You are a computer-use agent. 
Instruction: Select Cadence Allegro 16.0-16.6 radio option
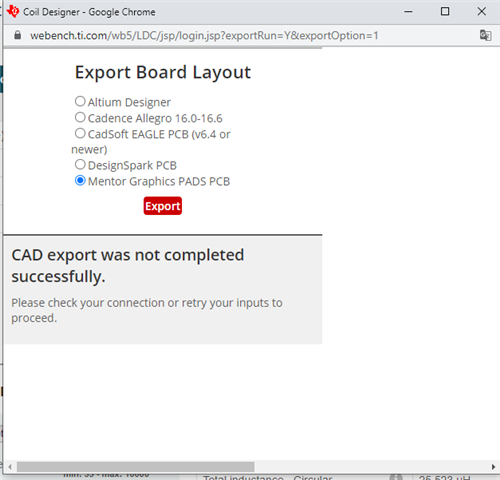tap(80, 117)
